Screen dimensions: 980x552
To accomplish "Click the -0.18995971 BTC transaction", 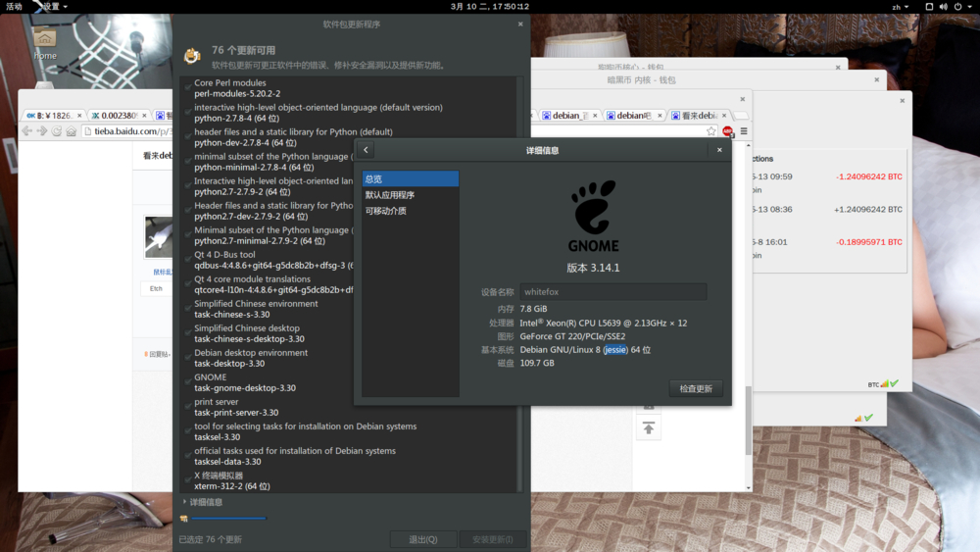I will click(868, 242).
